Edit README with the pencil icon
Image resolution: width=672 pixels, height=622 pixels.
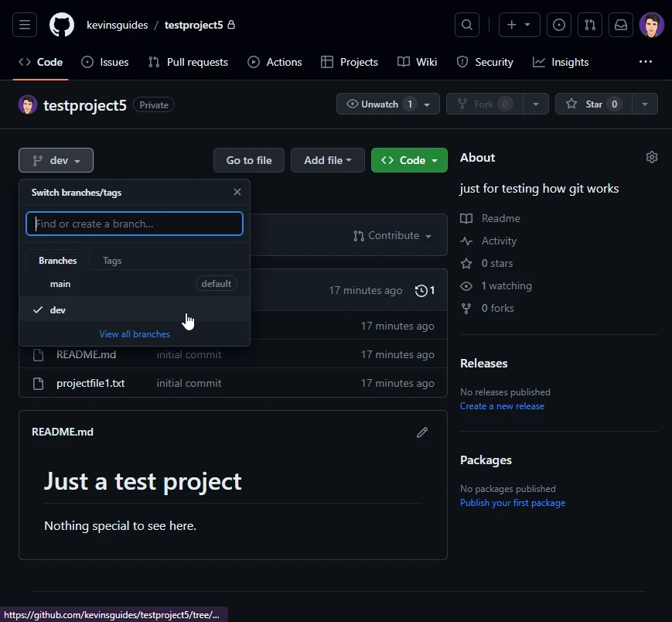click(422, 432)
